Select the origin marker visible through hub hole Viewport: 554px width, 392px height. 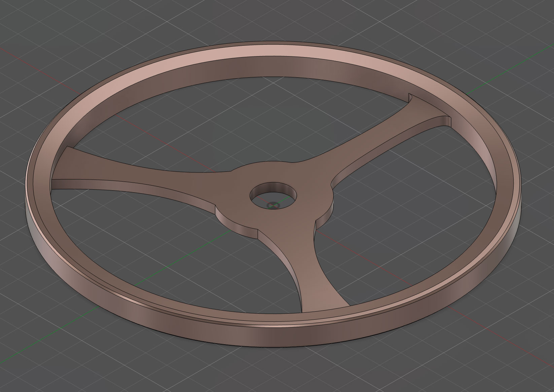click(272, 205)
